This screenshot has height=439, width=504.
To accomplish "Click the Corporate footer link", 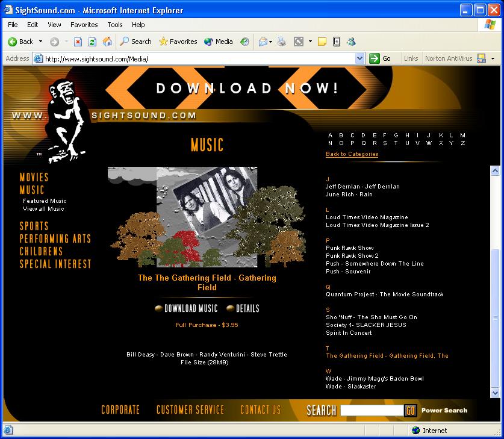I will pos(120,409).
